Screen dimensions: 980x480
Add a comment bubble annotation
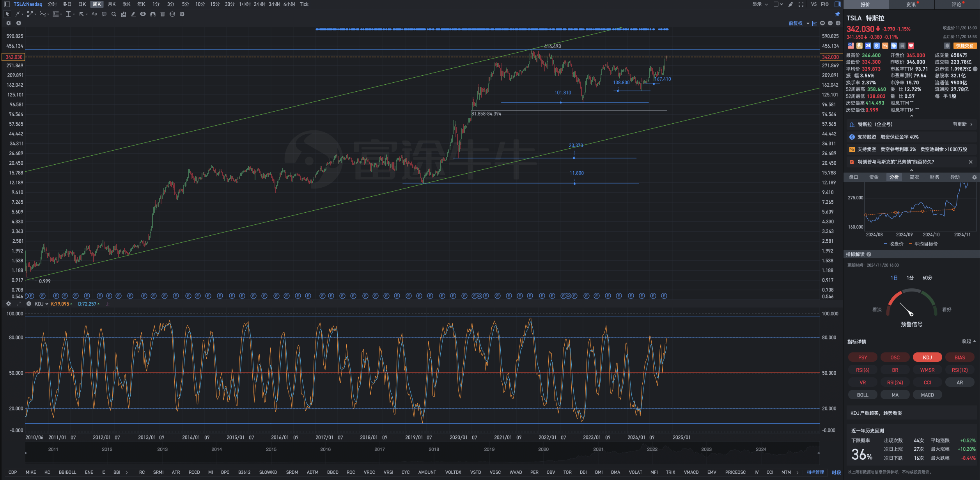[104, 14]
